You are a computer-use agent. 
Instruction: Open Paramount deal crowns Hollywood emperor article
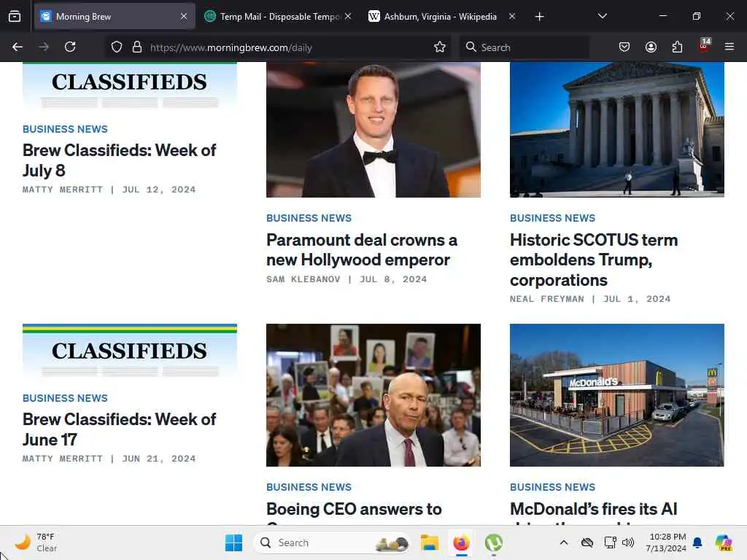click(362, 250)
